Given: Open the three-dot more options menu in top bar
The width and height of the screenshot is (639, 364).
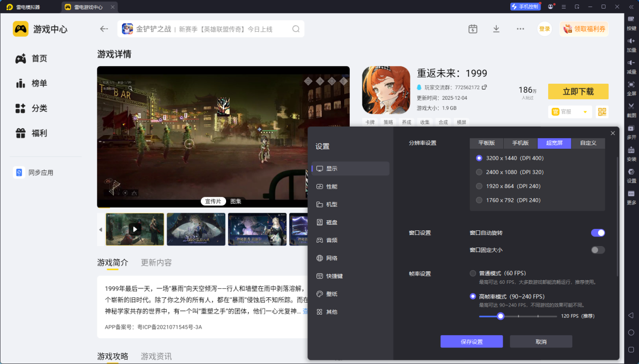Looking at the screenshot, I should click(x=520, y=29).
